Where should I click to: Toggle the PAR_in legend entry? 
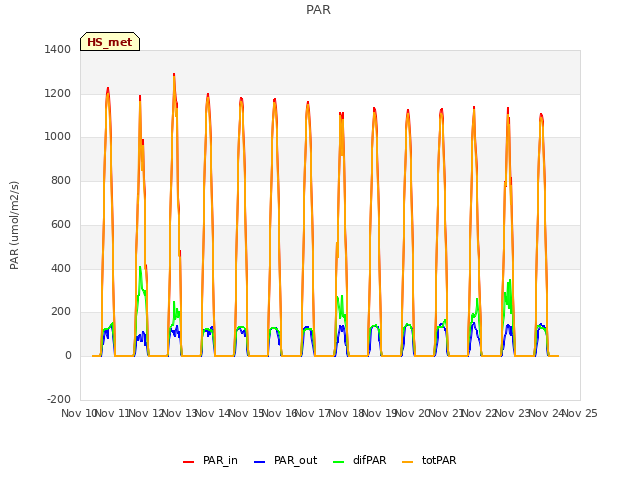[x=210, y=460]
